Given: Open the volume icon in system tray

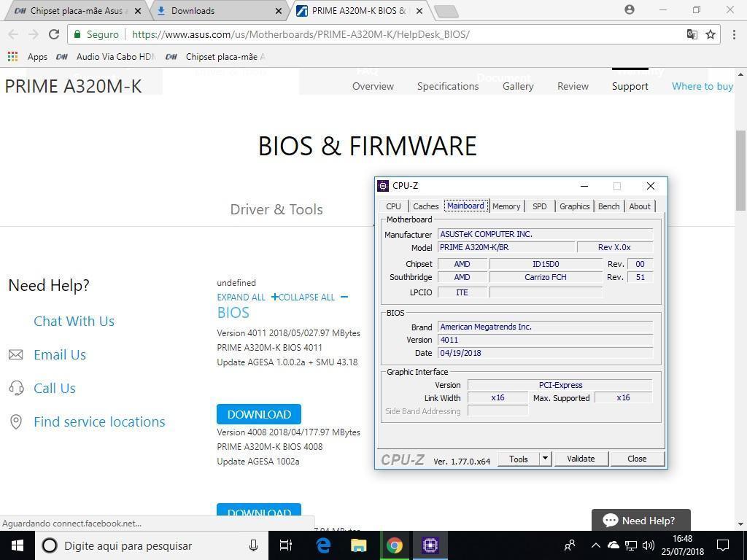Looking at the screenshot, I should [x=649, y=545].
